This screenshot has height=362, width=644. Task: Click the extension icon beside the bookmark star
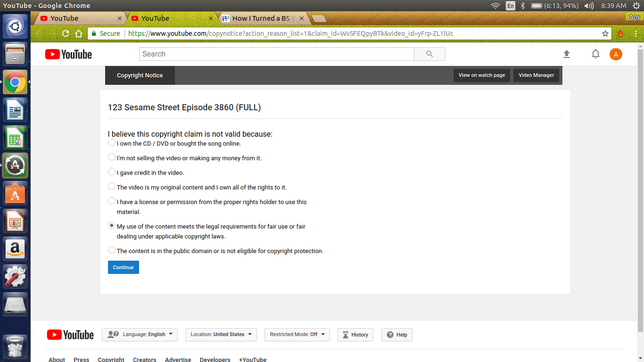620,33
